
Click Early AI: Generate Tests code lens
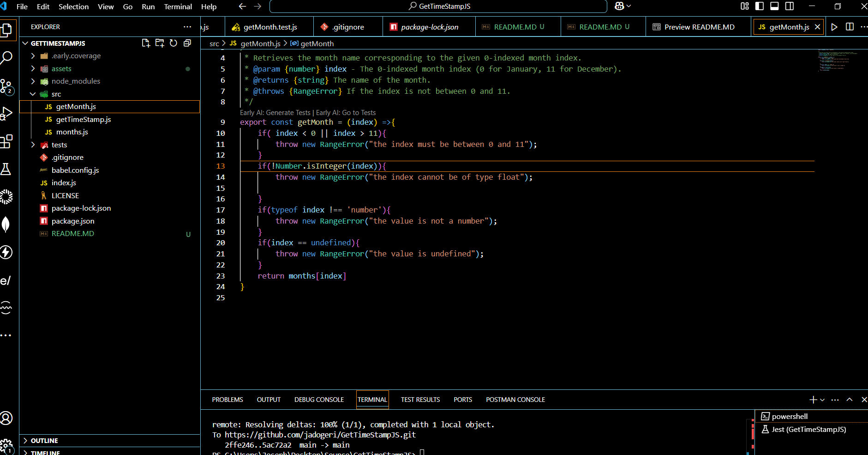(x=275, y=113)
